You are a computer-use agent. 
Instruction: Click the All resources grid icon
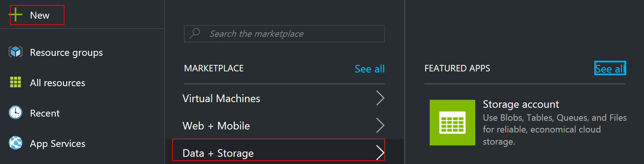(16, 82)
